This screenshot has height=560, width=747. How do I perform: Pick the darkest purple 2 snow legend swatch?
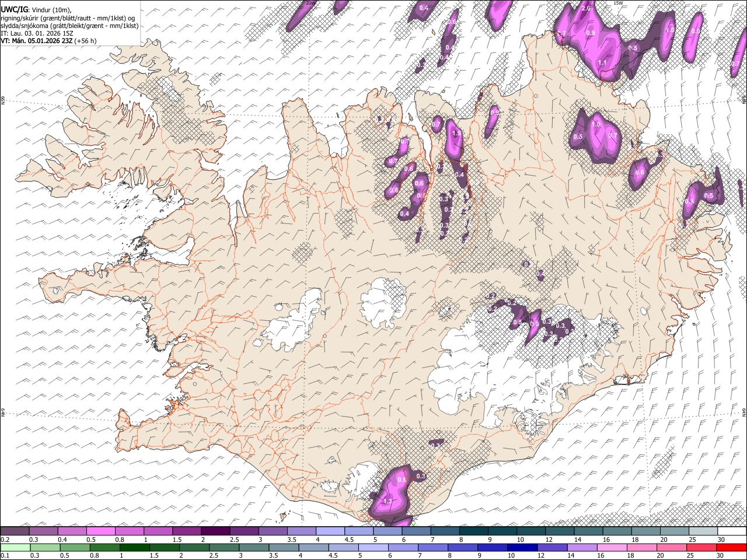tap(215, 531)
